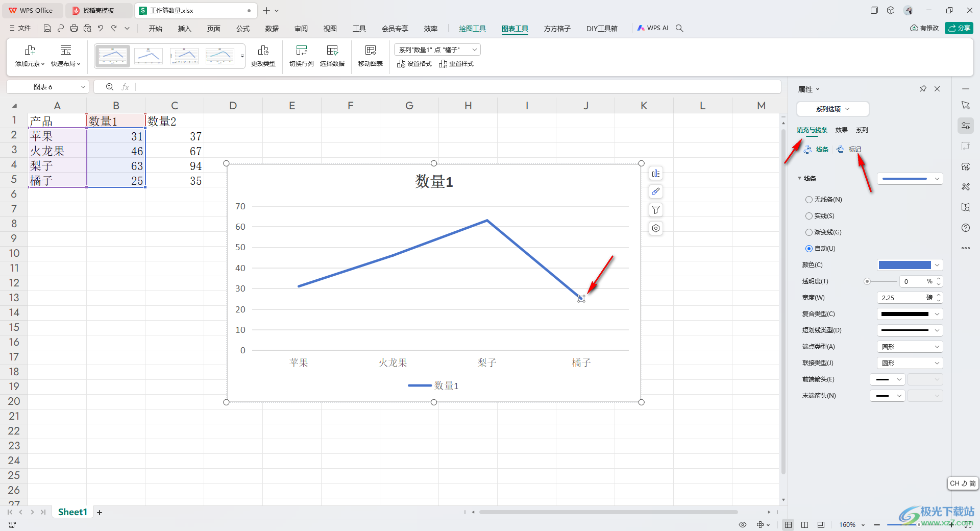Image resolution: width=980 pixels, height=531 pixels.
Task: Open chart elements button beside chart
Action: (656, 174)
